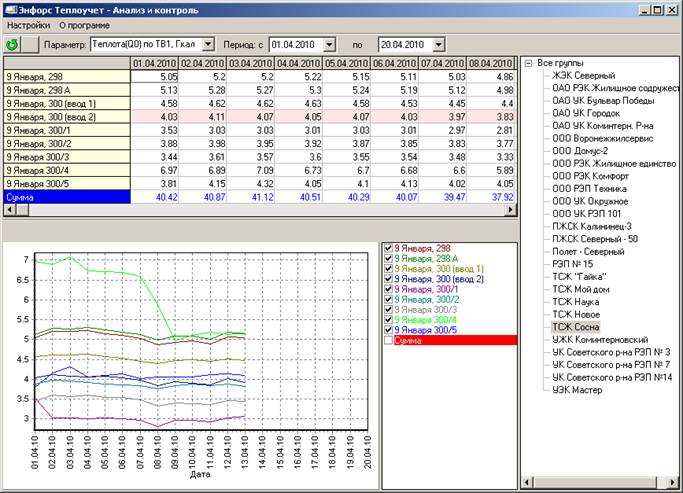Select row header 9 Января, 298
Viewport: 683px width, 493px height.
[x=67, y=77]
